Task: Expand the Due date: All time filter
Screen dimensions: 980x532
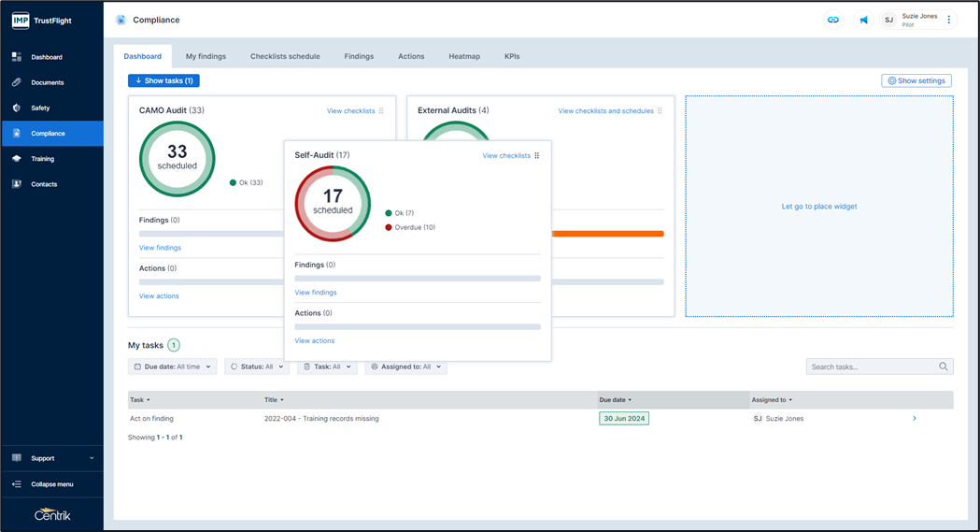Action: [172, 367]
